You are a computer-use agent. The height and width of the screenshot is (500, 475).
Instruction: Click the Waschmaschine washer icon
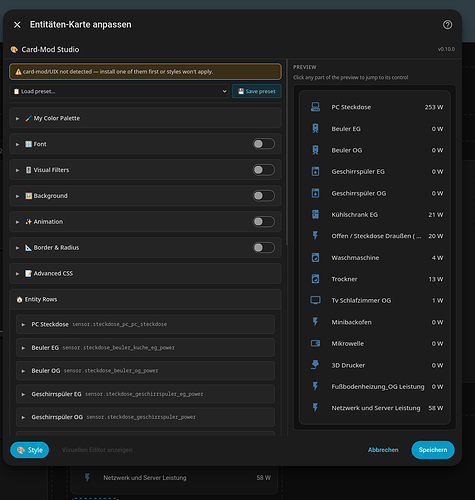[315, 258]
